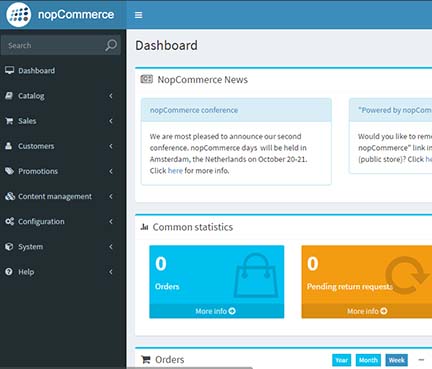432x369 pixels.
Task: Click the Common statistics bar chart icon
Action: point(144,227)
